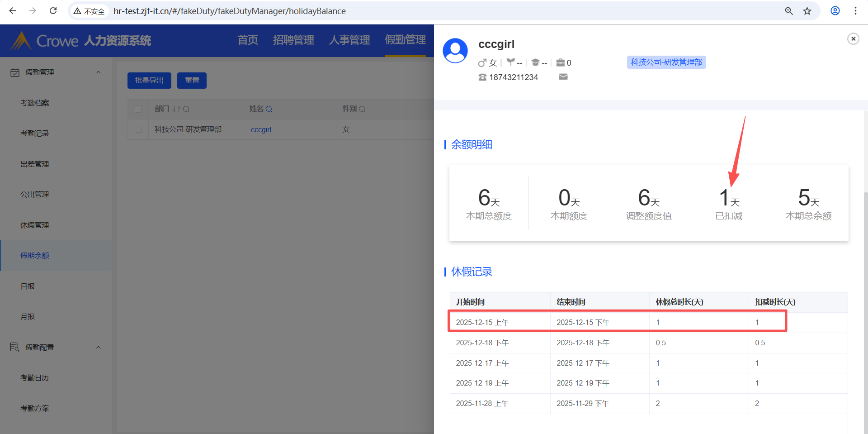This screenshot has height=434, width=868.
Task: Click the search icon beside 性别 column
Action: tap(362, 109)
